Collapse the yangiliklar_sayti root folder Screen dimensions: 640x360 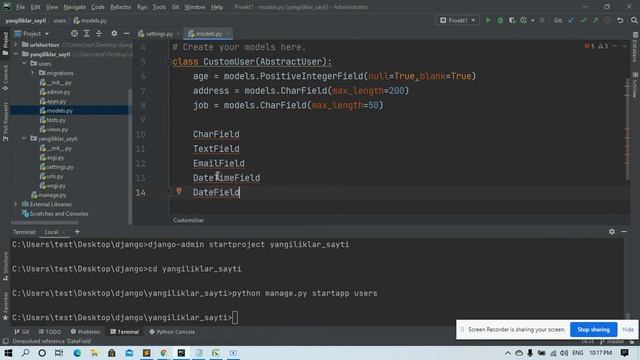[16, 54]
